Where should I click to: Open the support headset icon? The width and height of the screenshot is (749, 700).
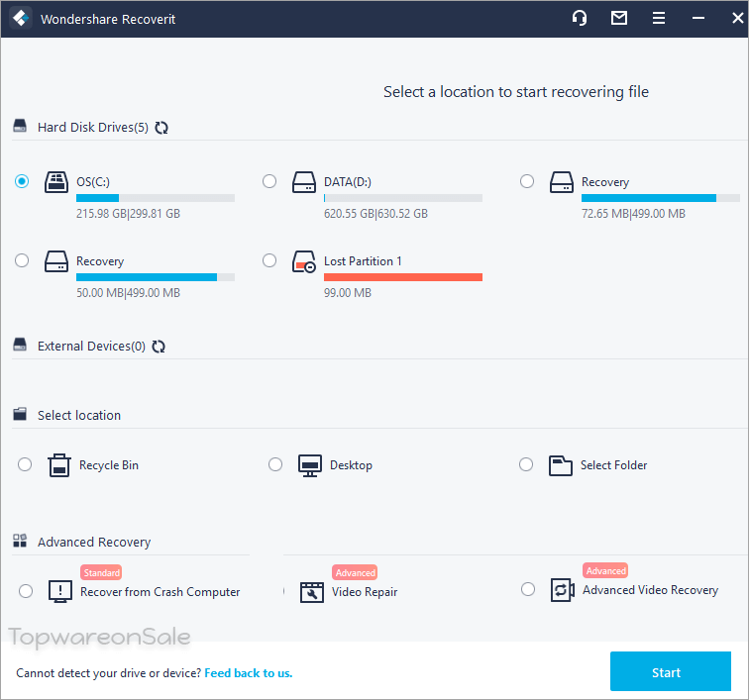[580, 18]
